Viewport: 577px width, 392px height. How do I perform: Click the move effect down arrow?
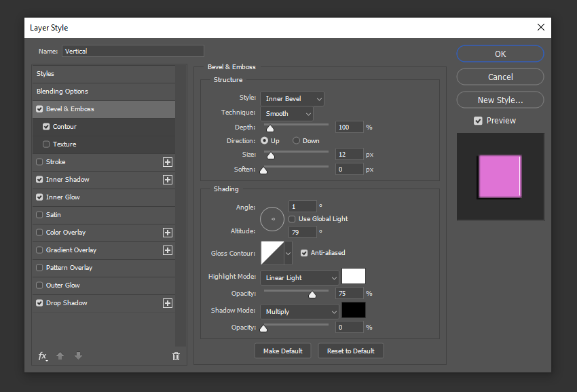click(x=77, y=355)
